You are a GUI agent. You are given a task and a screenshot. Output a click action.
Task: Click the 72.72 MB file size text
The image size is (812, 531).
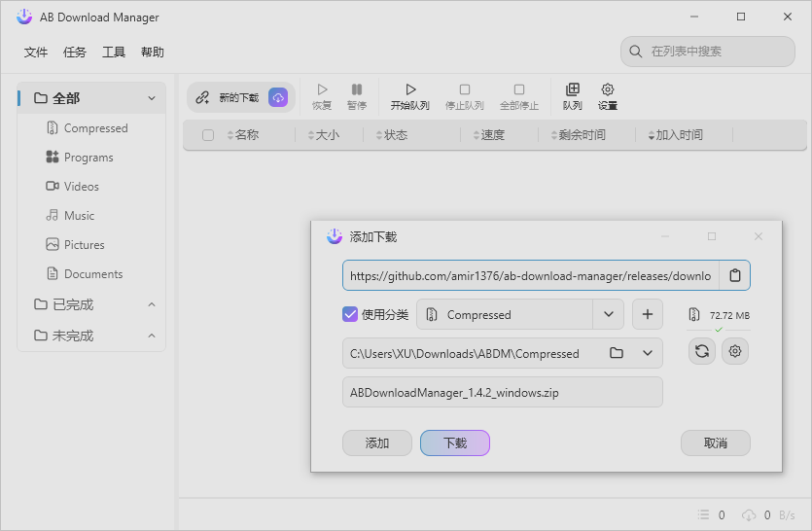[x=729, y=315]
